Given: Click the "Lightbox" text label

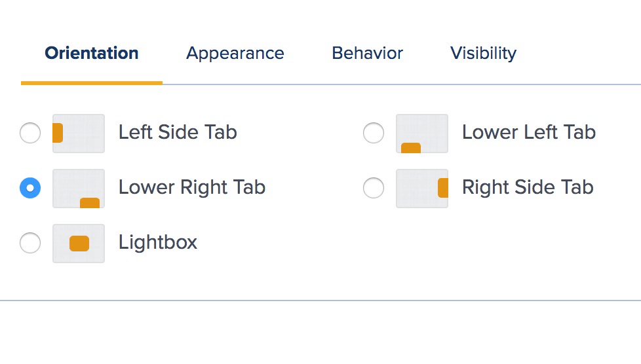Looking at the screenshot, I should tap(158, 242).
